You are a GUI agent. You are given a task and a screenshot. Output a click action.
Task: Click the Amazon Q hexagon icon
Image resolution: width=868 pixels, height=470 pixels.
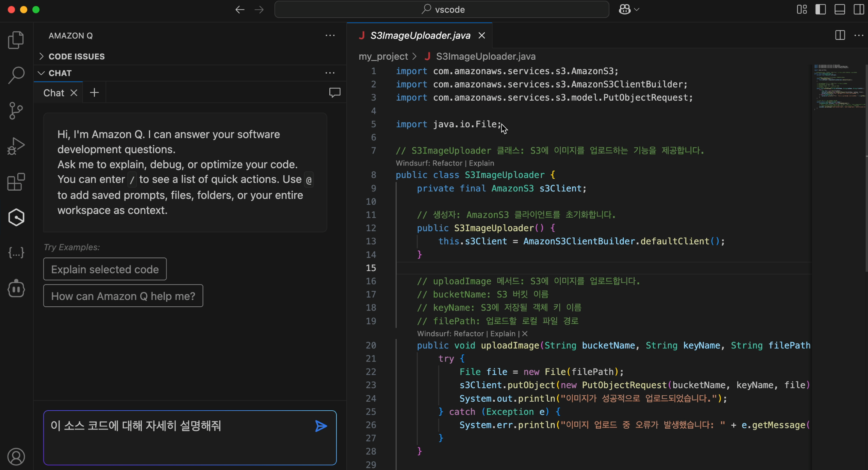tap(16, 217)
